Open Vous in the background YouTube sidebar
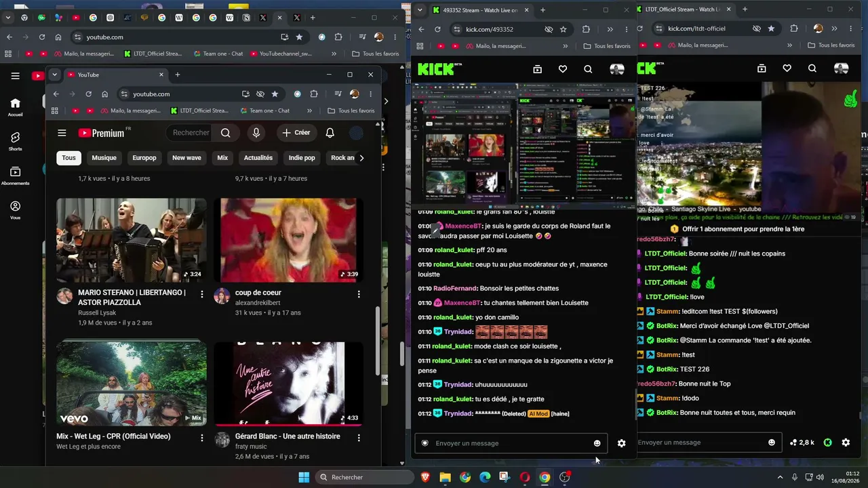 tap(15, 209)
